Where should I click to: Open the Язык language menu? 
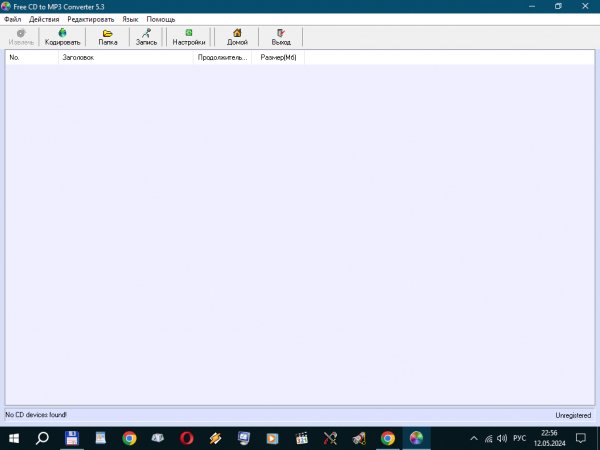130,19
